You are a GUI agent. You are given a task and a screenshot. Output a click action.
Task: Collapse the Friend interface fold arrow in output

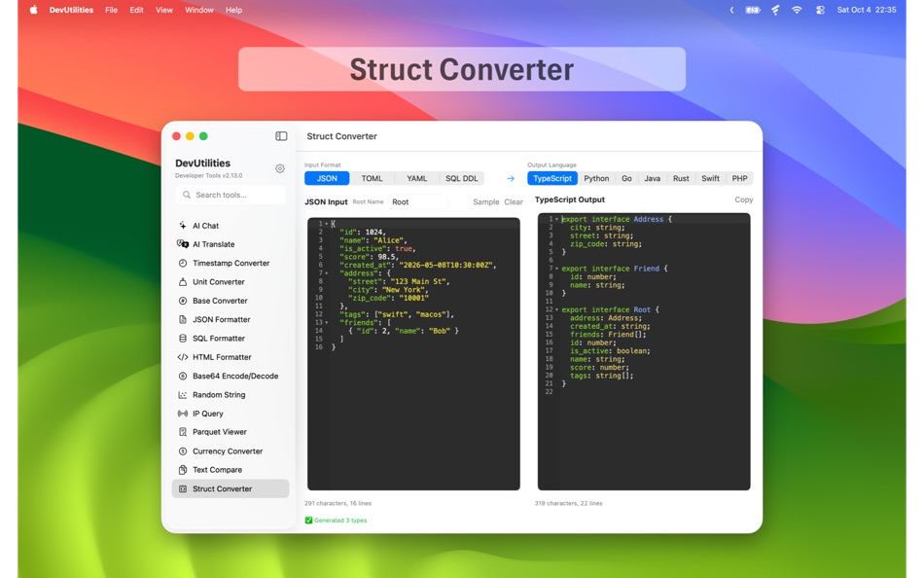556,269
